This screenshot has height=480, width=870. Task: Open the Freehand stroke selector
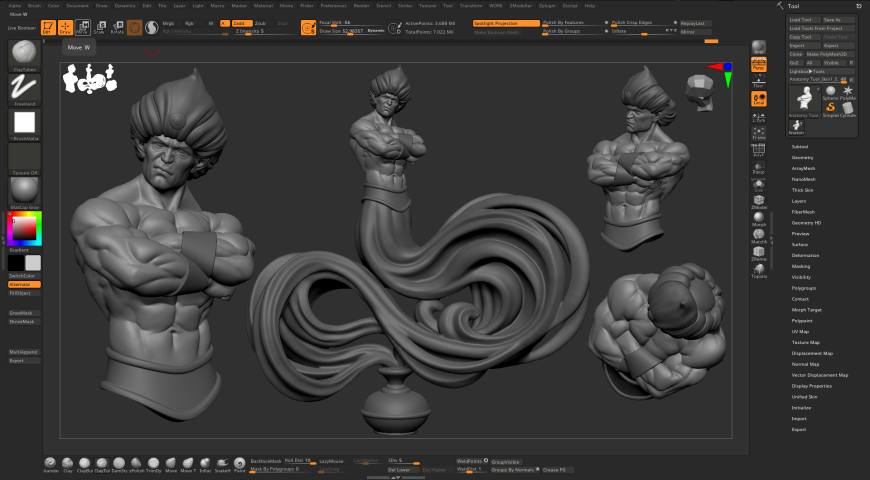(x=24, y=89)
